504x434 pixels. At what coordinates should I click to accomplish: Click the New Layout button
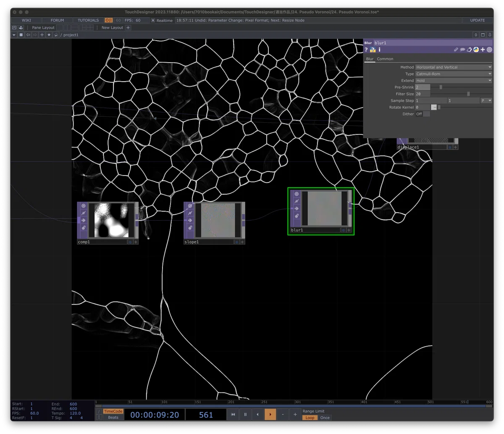(x=112, y=27)
